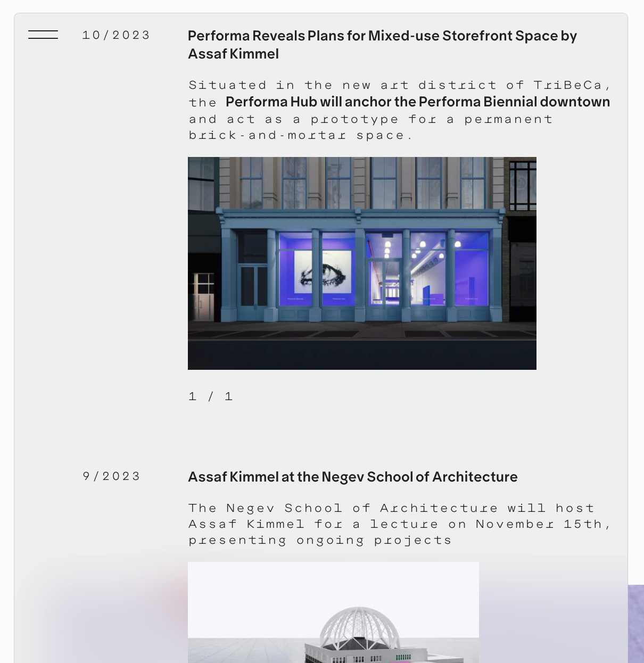Viewport: 644px width, 663px height.
Task: Open the 'Performa Reveals Plans' headline
Action: click(x=382, y=45)
